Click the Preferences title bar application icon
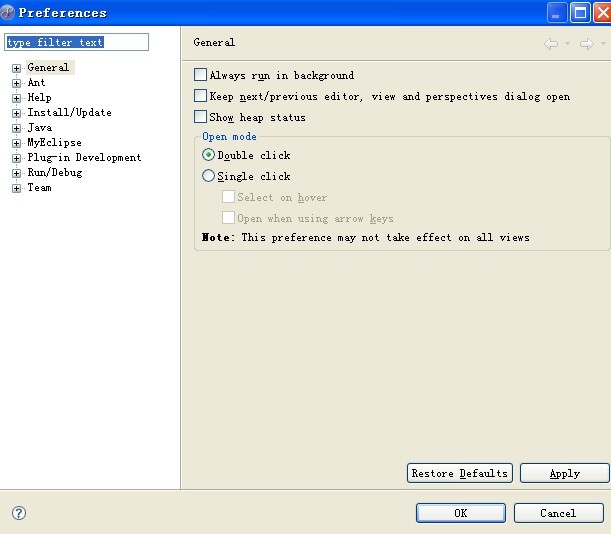611x534 pixels. [7, 12]
